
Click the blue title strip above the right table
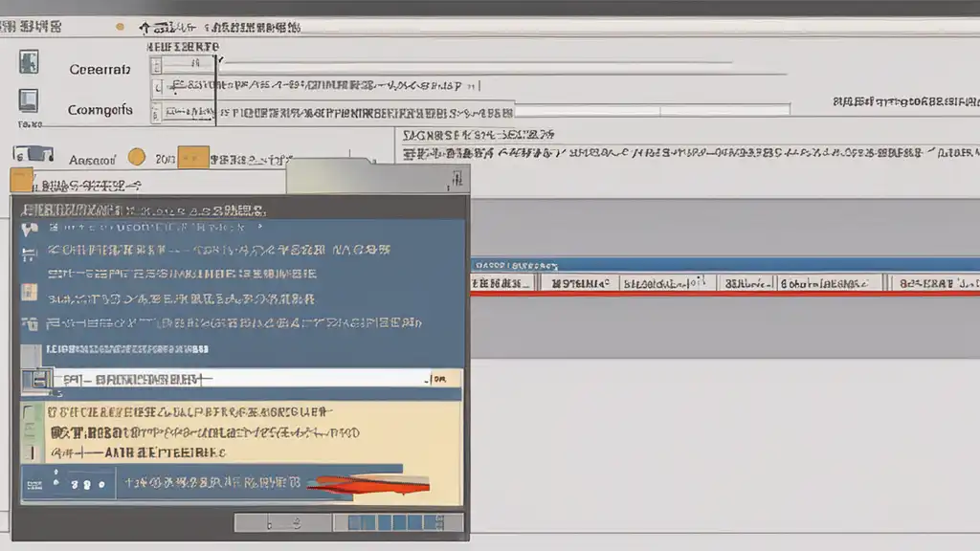tap(725, 265)
